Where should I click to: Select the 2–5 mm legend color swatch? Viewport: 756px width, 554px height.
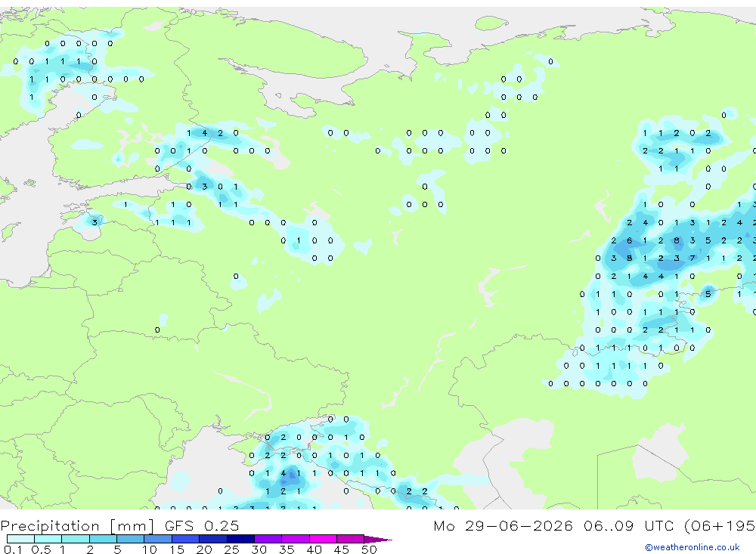103,539
